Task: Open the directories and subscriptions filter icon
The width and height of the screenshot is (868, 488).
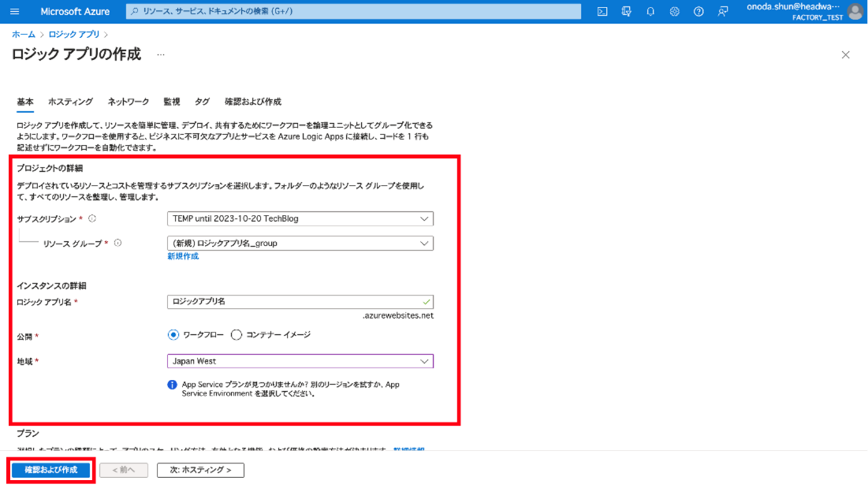Action: click(626, 12)
